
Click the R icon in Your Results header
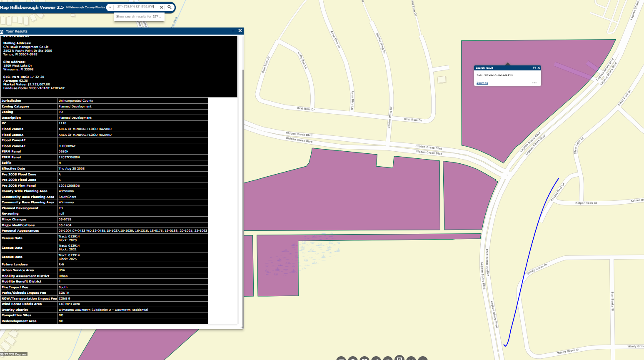pos(2,31)
